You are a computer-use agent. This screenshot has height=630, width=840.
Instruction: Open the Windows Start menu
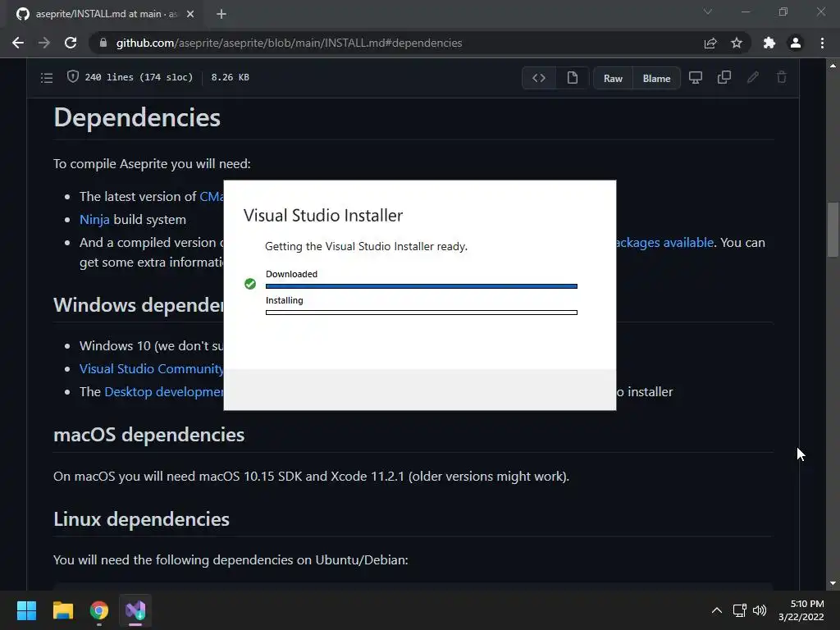26,610
